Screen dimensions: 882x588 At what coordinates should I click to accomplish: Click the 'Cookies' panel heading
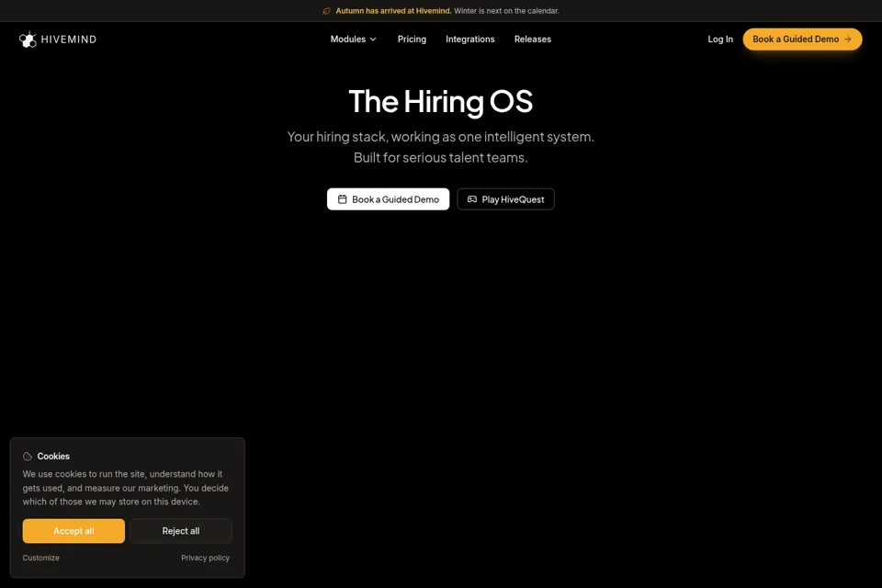pyautogui.click(x=53, y=457)
